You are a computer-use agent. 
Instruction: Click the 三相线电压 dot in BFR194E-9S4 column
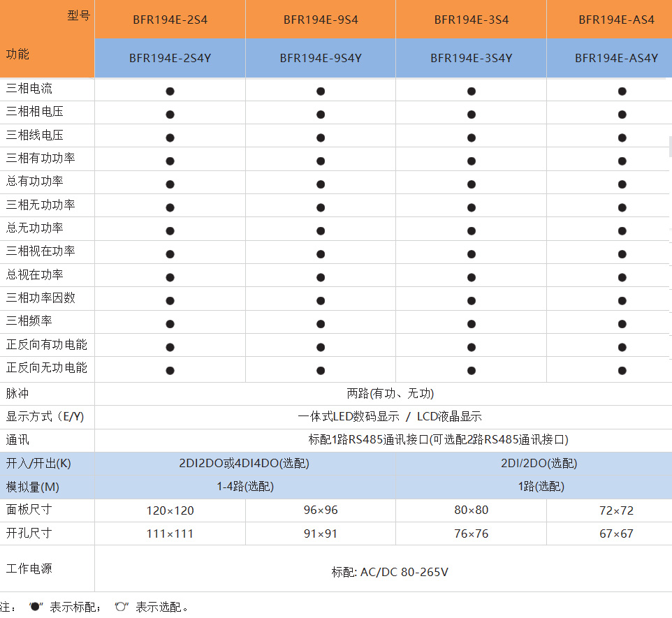[x=321, y=138]
